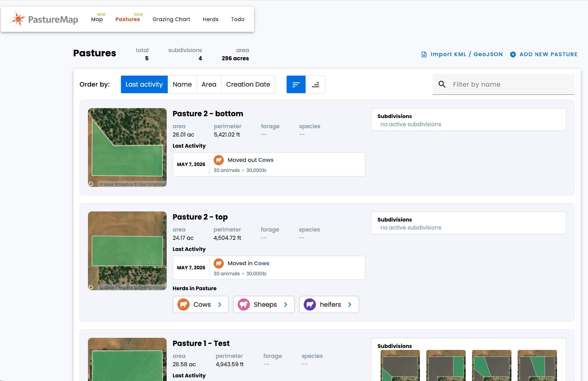
Task: Click cow icon in Moved in activity
Action: 218,263
